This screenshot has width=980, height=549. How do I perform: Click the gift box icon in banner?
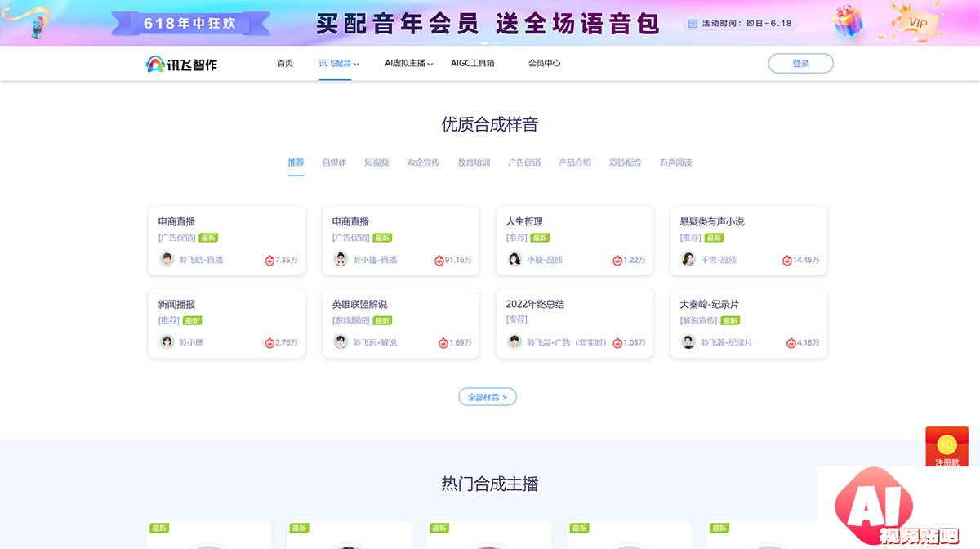(x=849, y=22)
